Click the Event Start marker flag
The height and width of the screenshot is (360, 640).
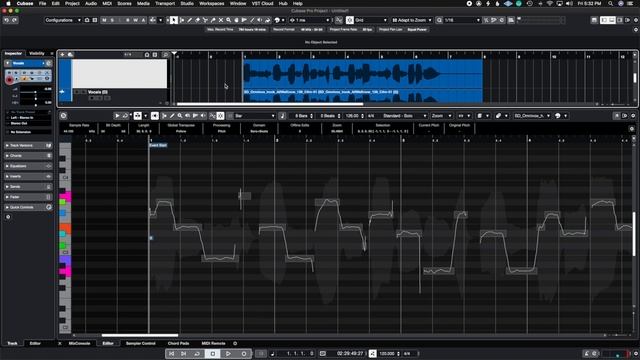click(158, 145)
